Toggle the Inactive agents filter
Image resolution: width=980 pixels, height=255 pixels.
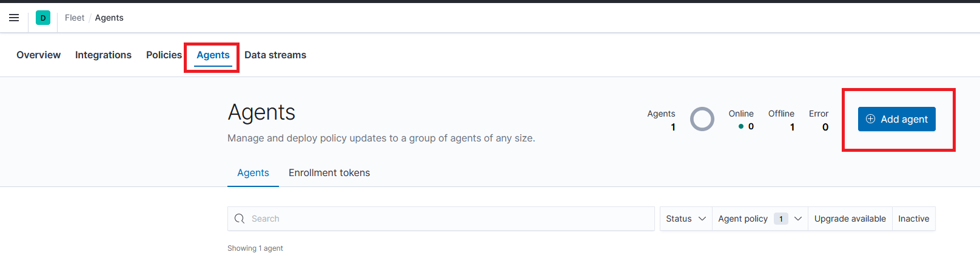pyautogui.click(x=913, y=219)
